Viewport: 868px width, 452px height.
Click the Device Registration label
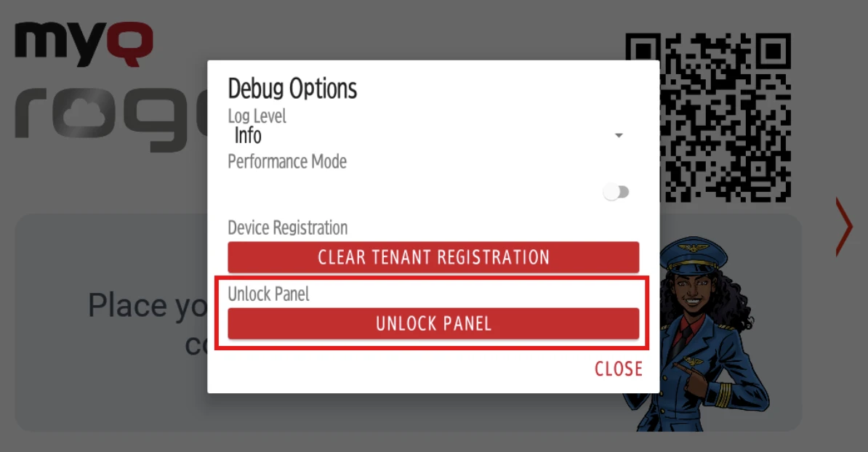tap(287, 228)
